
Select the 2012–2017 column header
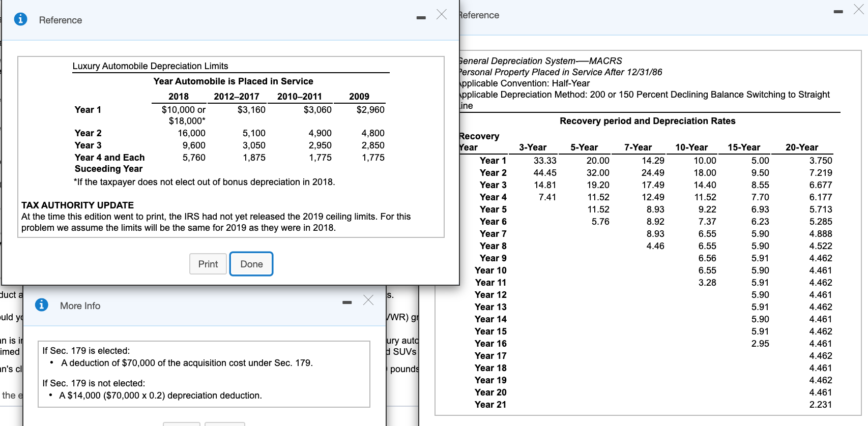click(237, 97)
